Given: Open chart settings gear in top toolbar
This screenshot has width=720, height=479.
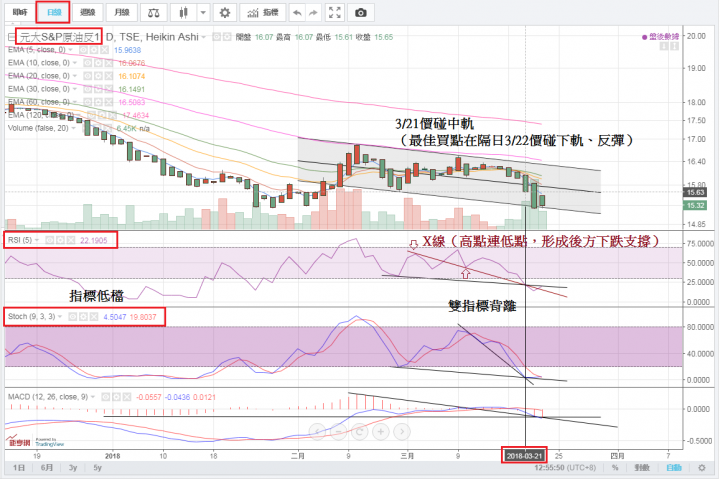Looking at the screenshot, I should tap(225, 13).
